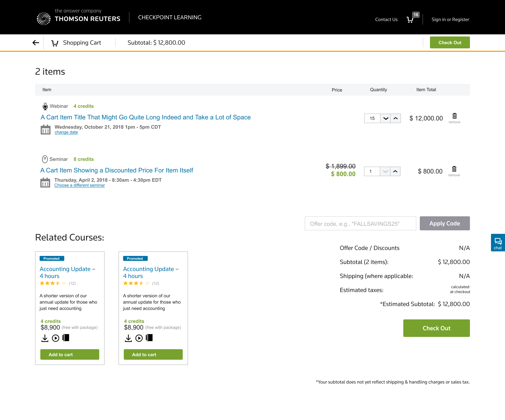Click the Apply Code button
The image size is (505, 420).
click(444, 223)
